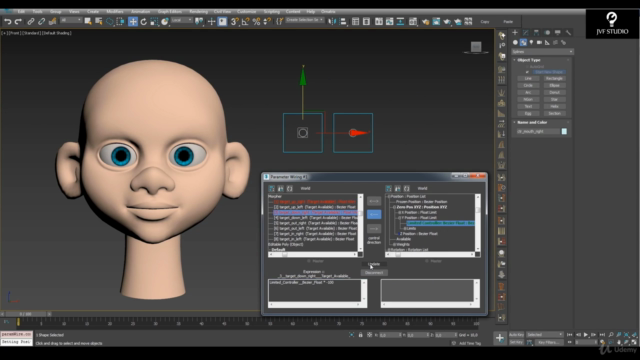
Task: Toggle the AutoGrid checkbox
Action: 528,67
